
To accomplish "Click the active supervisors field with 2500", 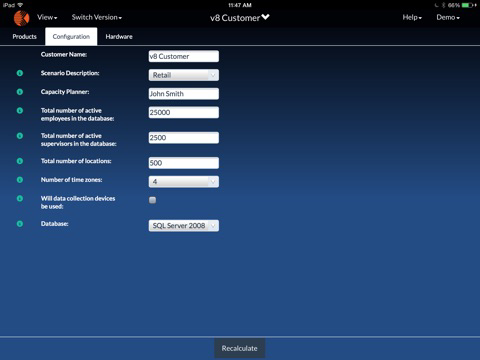I will (184, 138).
